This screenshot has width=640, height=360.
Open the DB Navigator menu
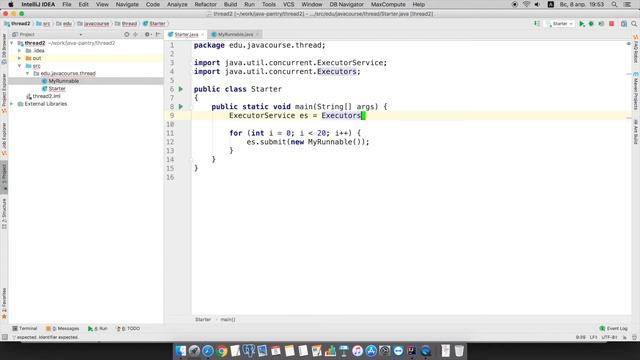coord(346,4)
